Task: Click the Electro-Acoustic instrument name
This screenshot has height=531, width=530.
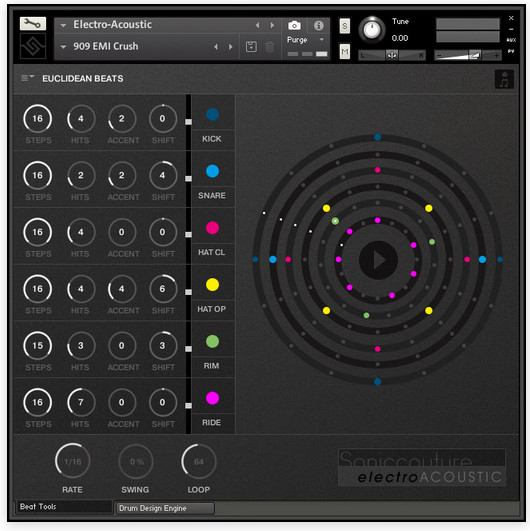Action: [x=112, y=24]
